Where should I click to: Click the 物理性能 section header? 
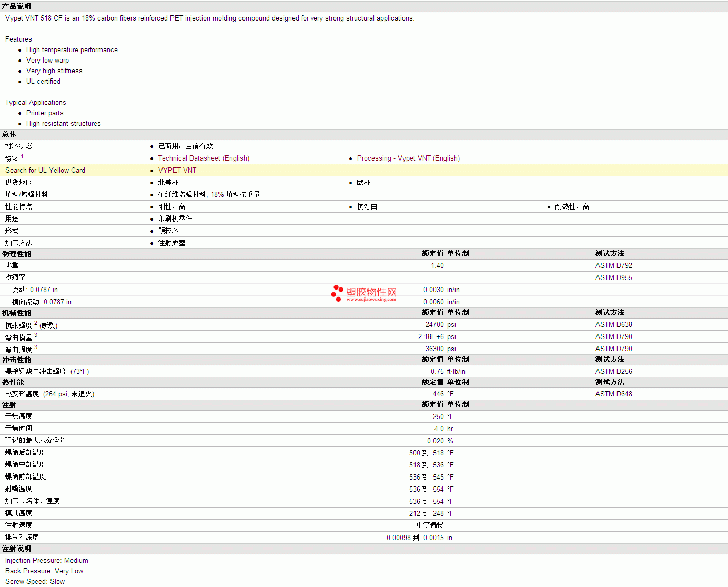16,254
